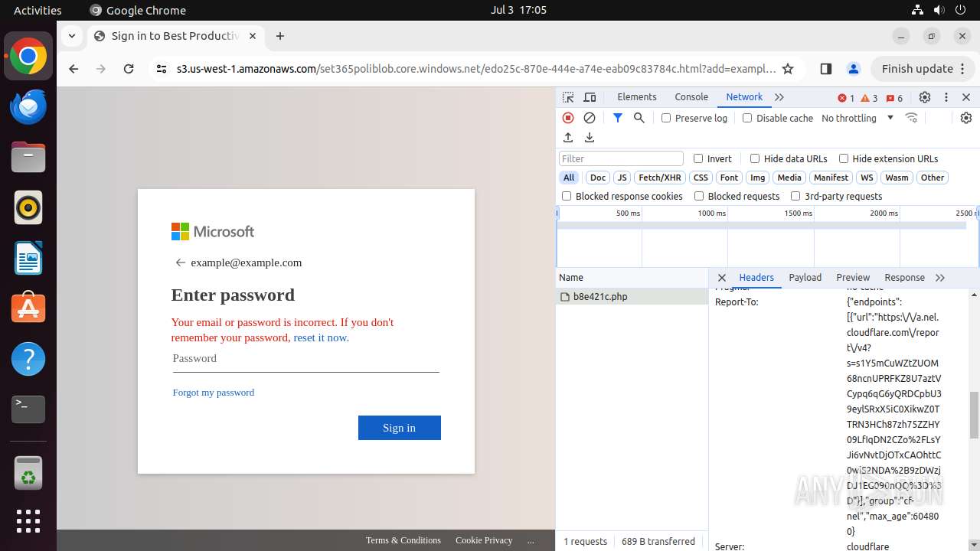Import HAR file upload icon
Screen dimensions: 980x551
click(x=568, y=138)
